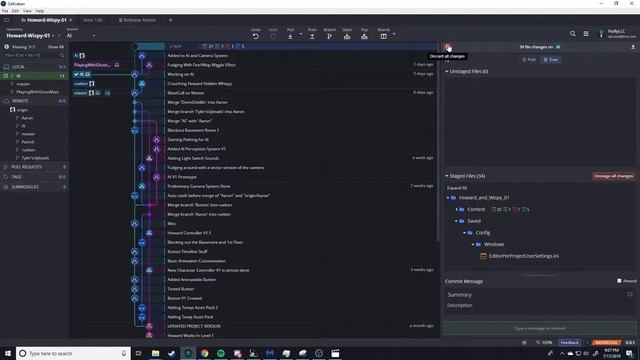640x360 pixels.
Task: Collapse the Config folder
Action: (464, 233)
